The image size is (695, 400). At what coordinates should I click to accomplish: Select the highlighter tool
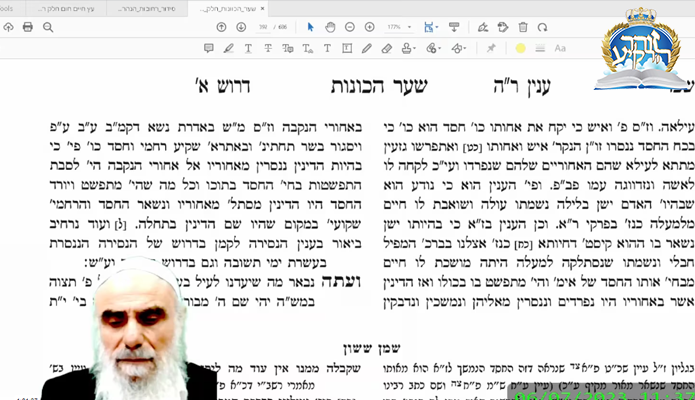pos(229,48)
